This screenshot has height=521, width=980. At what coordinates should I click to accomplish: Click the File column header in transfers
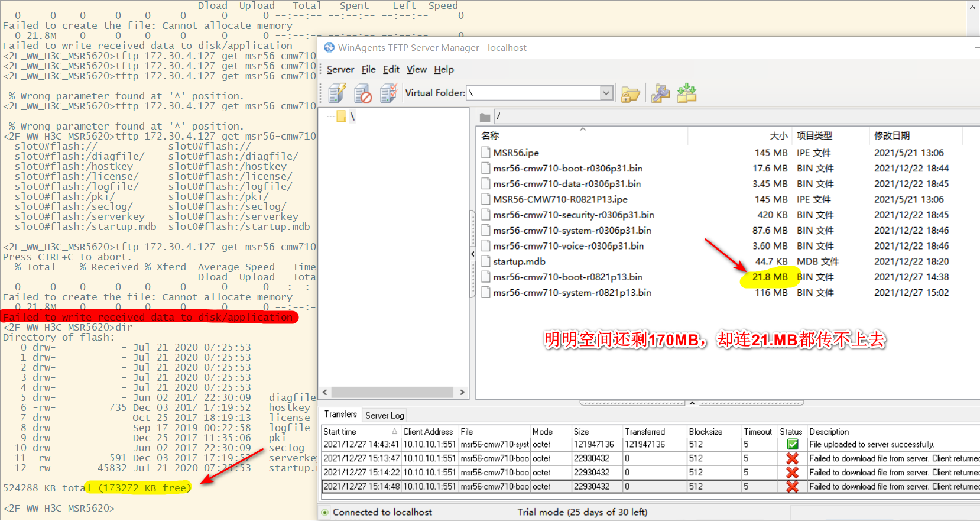tap(494, 432)
